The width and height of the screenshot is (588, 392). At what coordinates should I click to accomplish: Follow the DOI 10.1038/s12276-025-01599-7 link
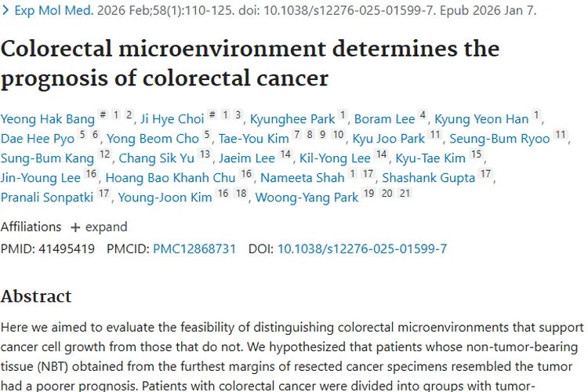coord(361,249)
